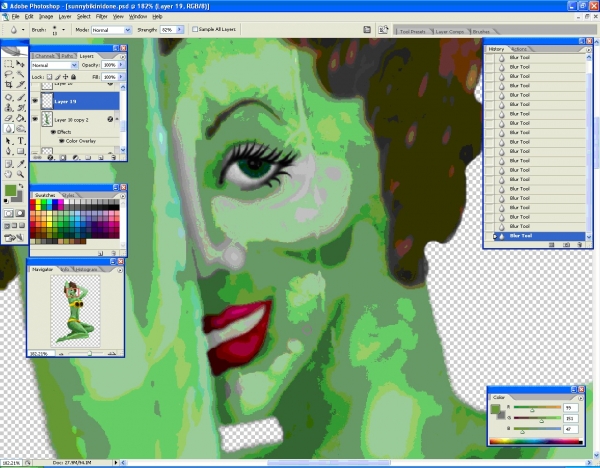Select the Move tool

(21, 64)
